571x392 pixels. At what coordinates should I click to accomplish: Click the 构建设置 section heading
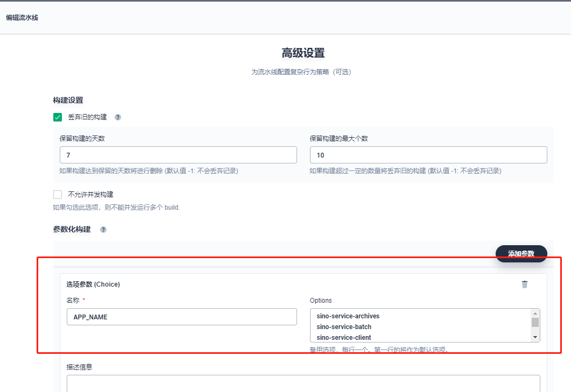[68, 100]
